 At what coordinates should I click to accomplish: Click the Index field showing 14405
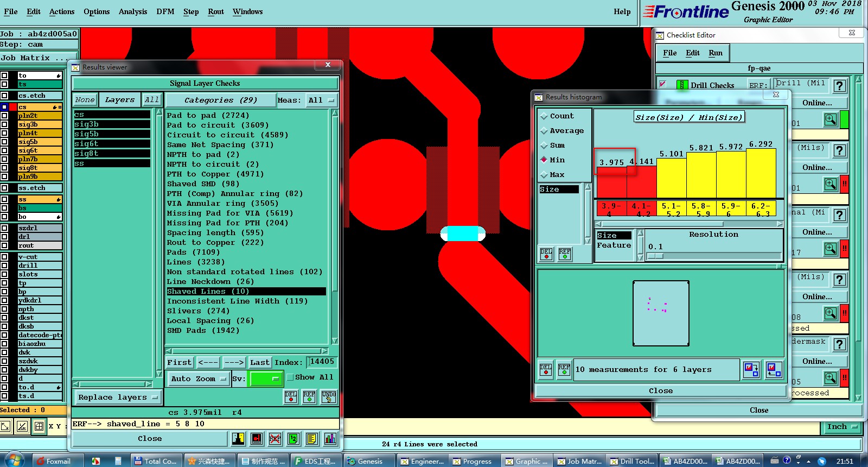[x=322, y=362]
